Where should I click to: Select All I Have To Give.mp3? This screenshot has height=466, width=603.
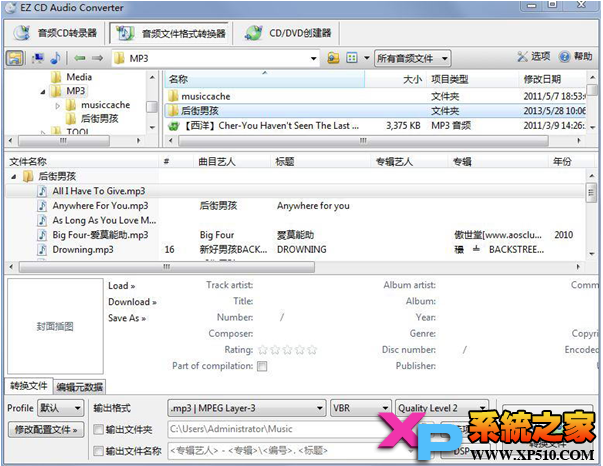(x=99, y=191)
